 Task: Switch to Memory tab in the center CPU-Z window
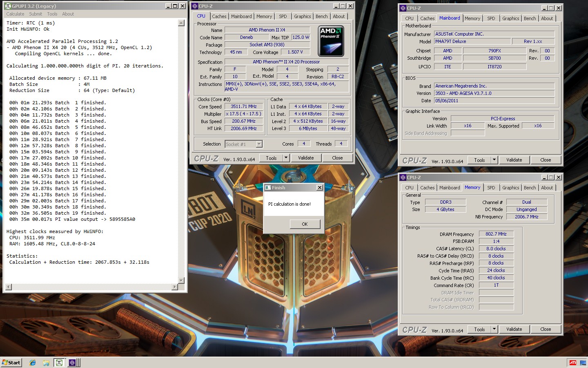pyautogui.click(x=264, y=16)
